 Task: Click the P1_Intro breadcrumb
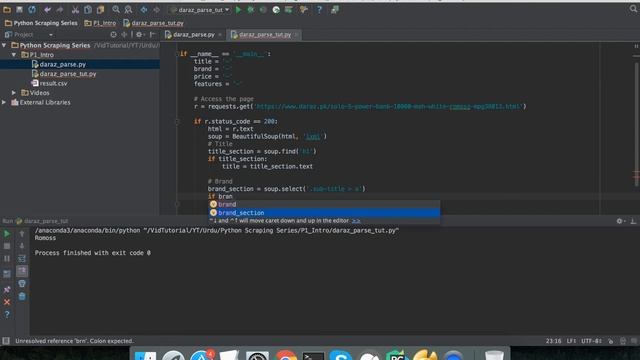point(100,23)
